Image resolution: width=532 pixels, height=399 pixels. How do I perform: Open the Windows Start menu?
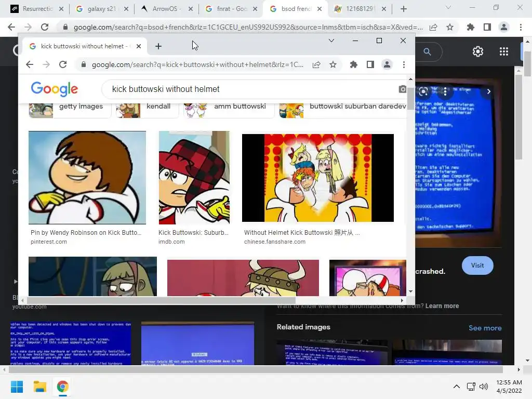tap(17, 387)
